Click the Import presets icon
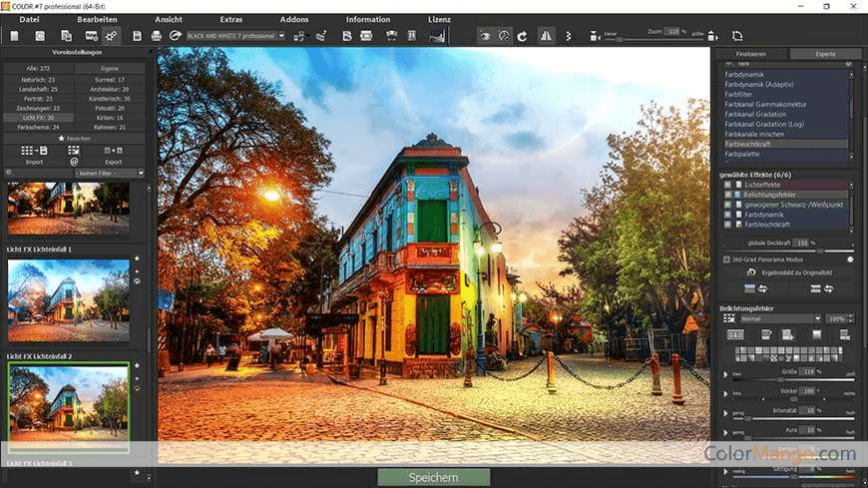Viewport: 868px width, 488px height. [x=34, y=151]
